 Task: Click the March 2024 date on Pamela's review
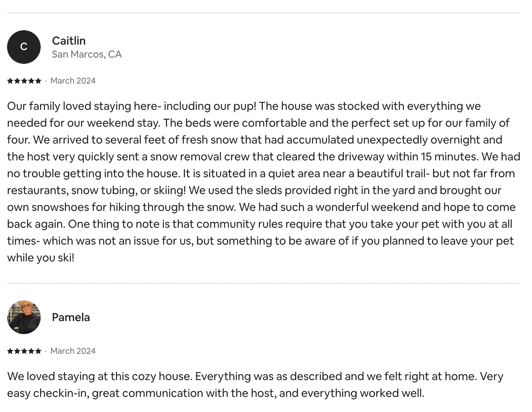(73, 351)
